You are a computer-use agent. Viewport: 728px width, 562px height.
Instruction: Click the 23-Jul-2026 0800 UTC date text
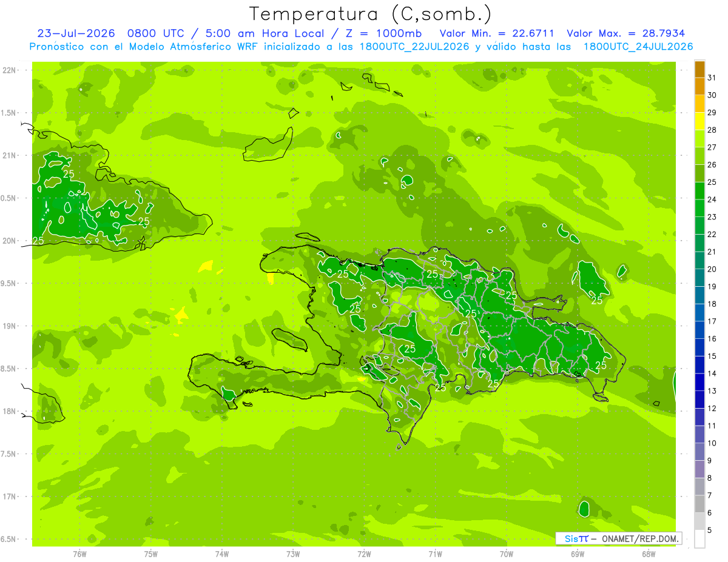click(x=104, y=33)
